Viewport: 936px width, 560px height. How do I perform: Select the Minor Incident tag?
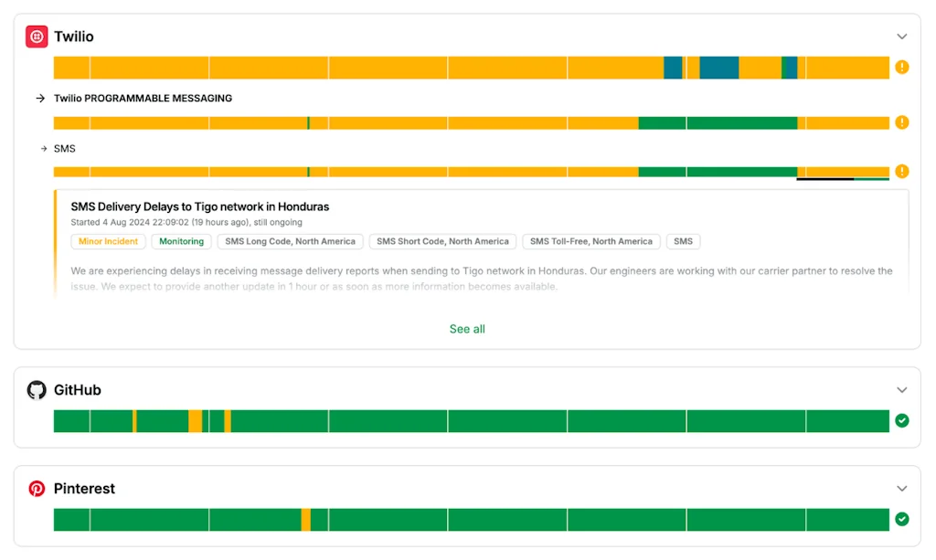click(108, 241)
